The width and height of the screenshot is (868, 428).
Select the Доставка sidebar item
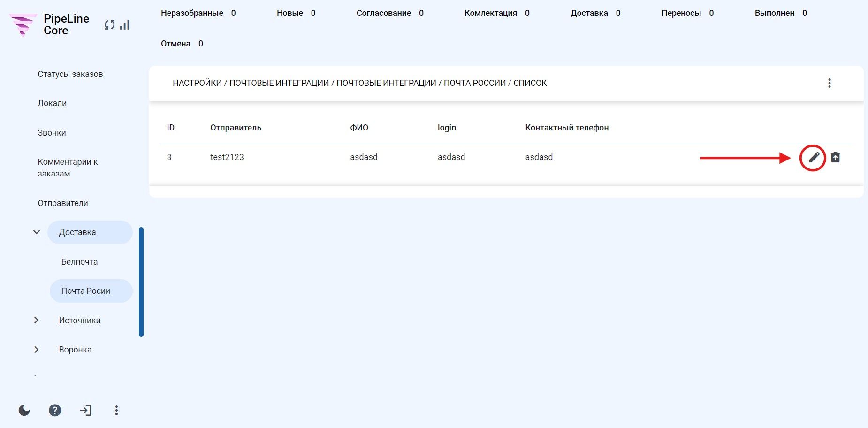(90, 232)
